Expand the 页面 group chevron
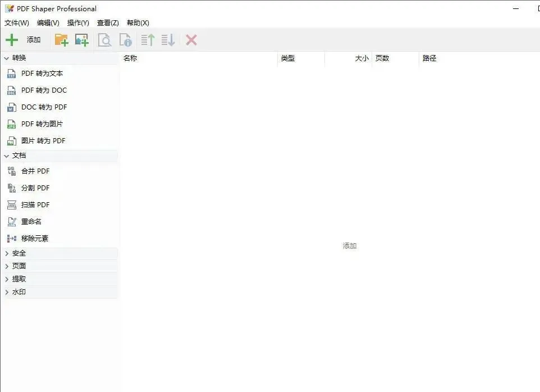Viewport: 540px width, 392px height. point(7,266)
